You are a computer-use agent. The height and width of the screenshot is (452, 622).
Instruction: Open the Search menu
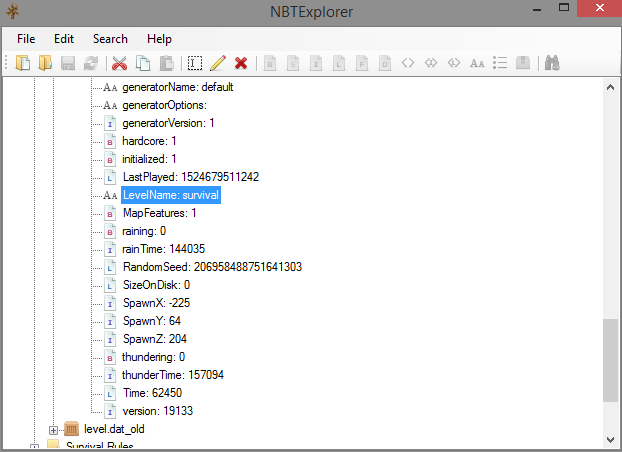click(110, 39)
